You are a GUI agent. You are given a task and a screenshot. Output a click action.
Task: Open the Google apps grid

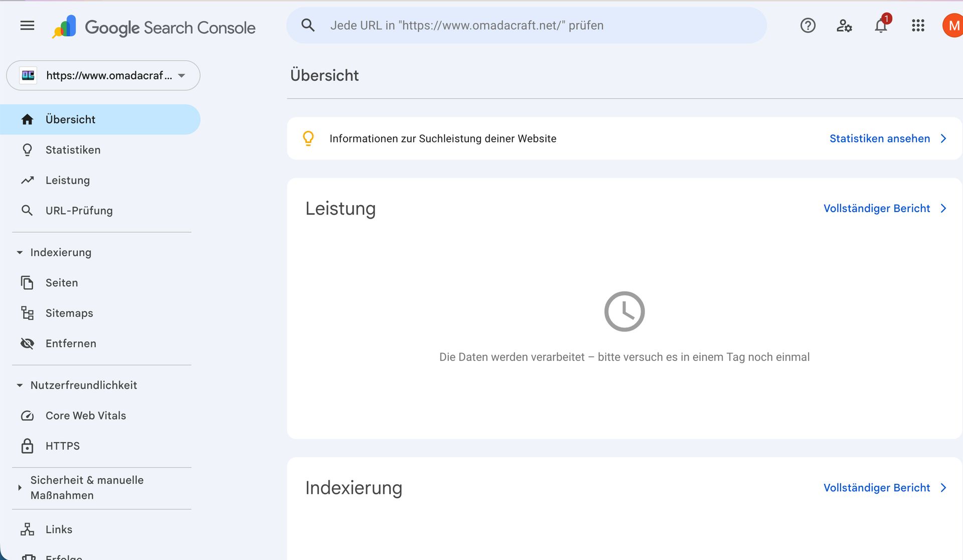tap(918, 26)
